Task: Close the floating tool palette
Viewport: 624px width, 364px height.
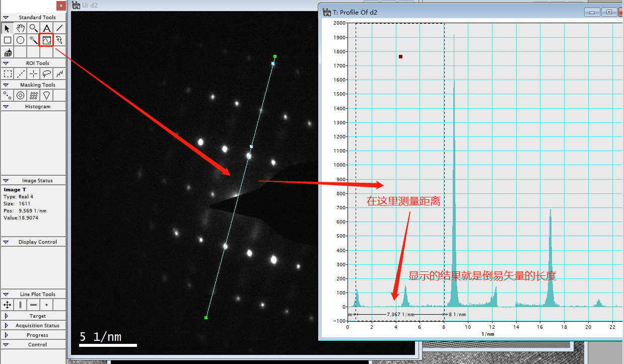Action: 61,6
